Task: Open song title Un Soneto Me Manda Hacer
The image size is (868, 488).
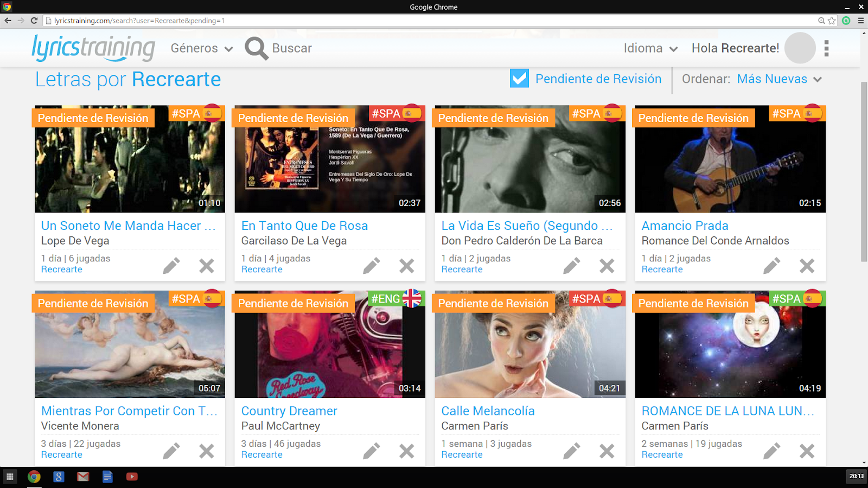Action: pyautogui.click(x=129, y=226)
